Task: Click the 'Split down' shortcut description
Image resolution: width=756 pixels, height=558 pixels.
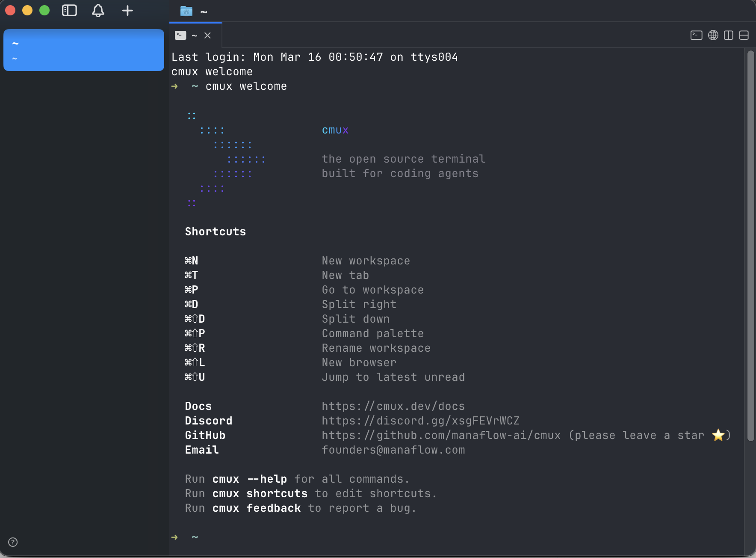Action: [356, 319]
